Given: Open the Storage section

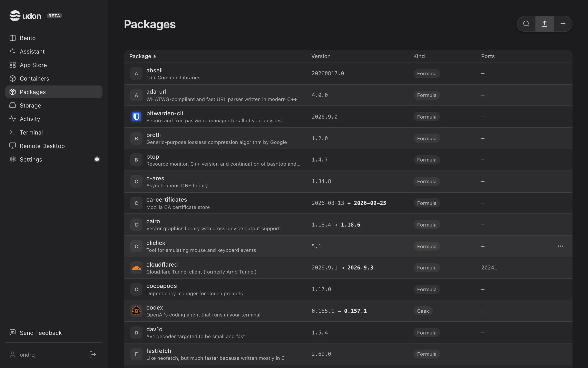Looking at the screenshot, I should [x=54, y=105].
